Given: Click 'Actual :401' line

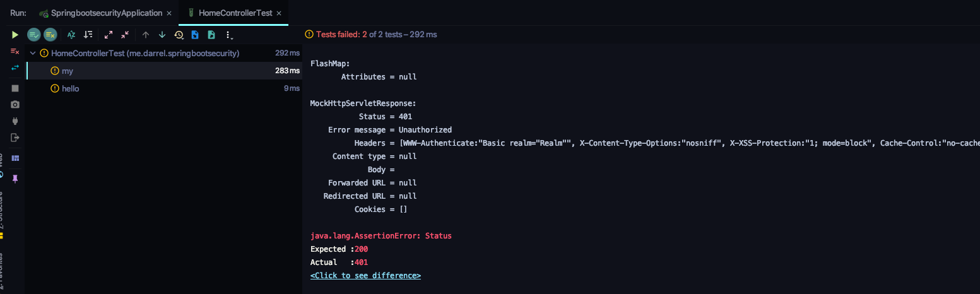Looking at the screenshot, I should click(x=339, y=262).
